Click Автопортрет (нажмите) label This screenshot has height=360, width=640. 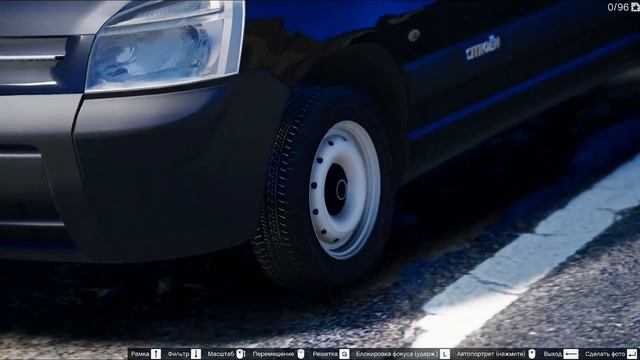click(491, 354)
